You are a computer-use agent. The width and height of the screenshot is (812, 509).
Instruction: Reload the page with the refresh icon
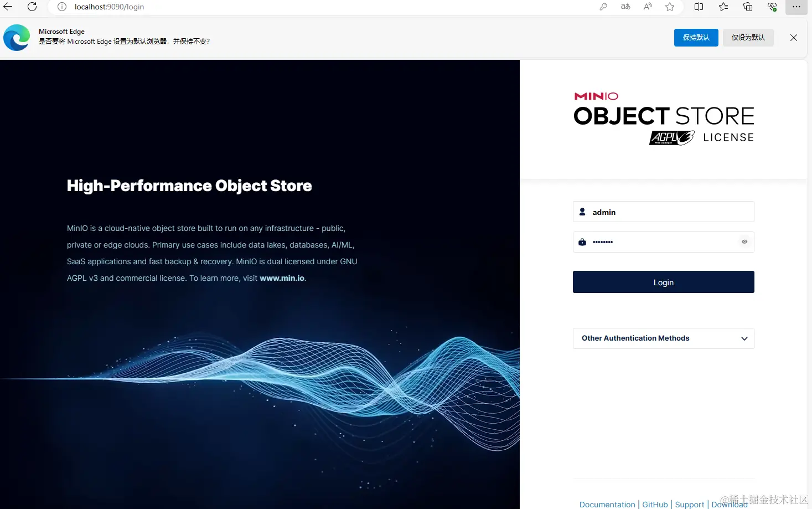pos(32,7)
